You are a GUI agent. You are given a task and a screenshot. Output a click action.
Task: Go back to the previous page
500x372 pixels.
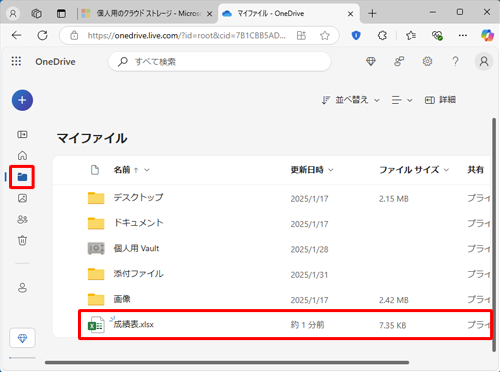(16, 35)
